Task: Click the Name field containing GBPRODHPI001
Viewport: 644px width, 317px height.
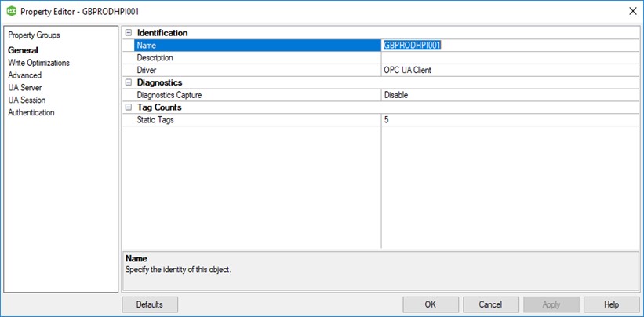Action: pos(510,46)
